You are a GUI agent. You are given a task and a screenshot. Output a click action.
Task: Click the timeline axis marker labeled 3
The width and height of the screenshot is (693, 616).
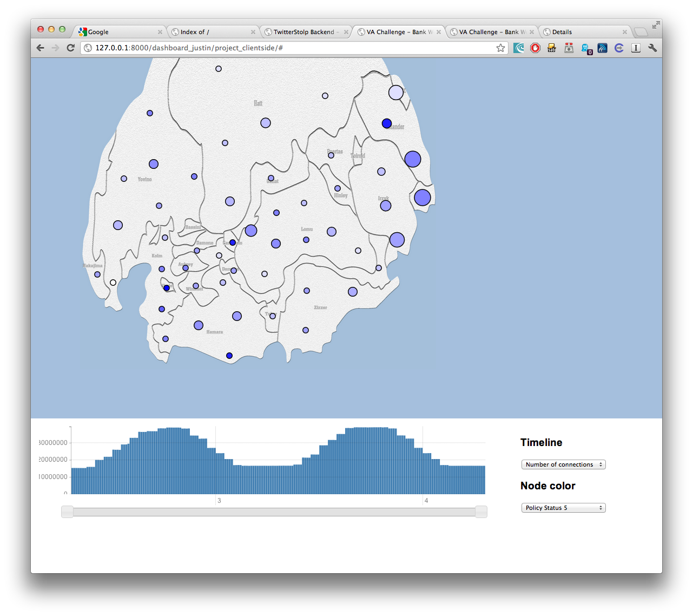pos(219,501)
